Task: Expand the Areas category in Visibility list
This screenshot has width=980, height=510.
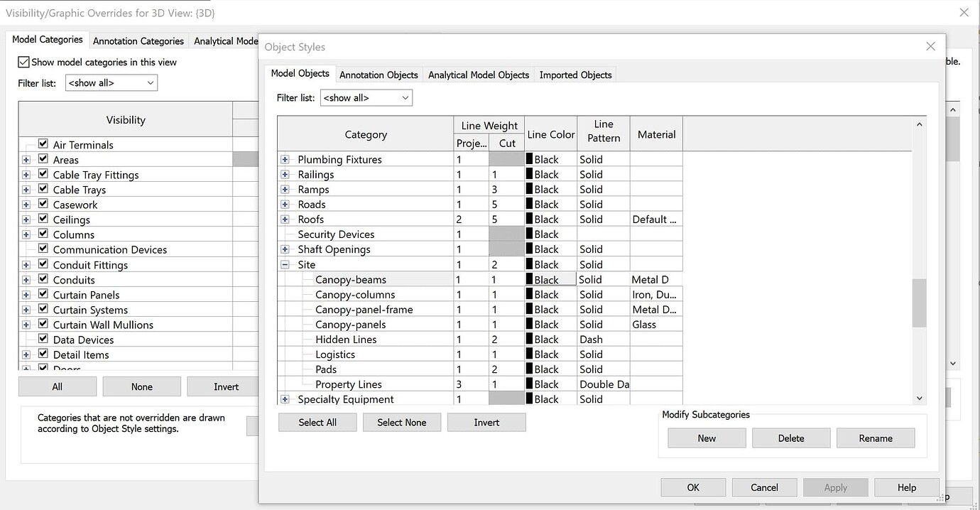Action: (24, 160)
